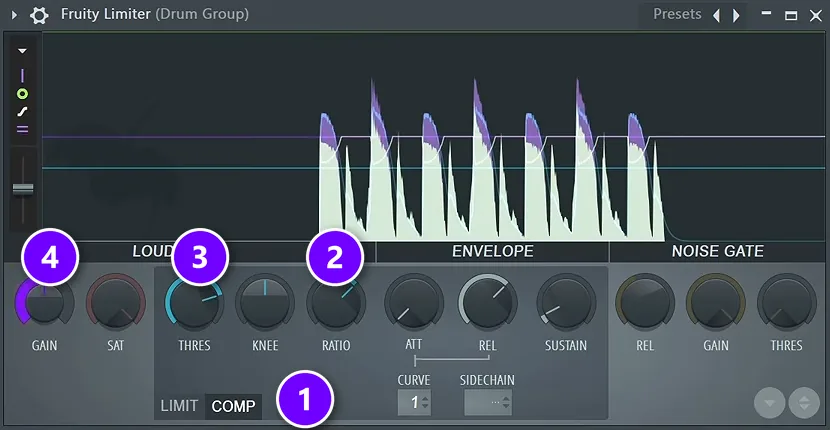Increase CURVE with its up arrow
830x430 pixels.
pos(426,397)
